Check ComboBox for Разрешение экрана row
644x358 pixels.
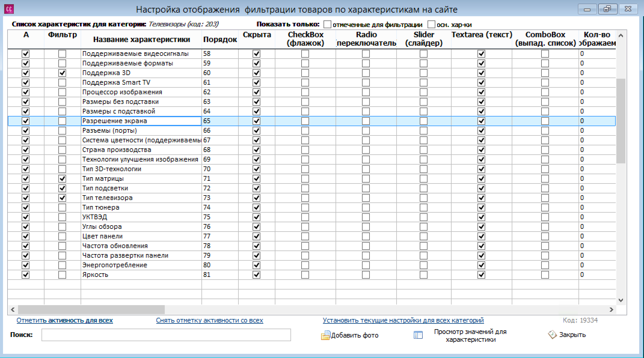545,121
